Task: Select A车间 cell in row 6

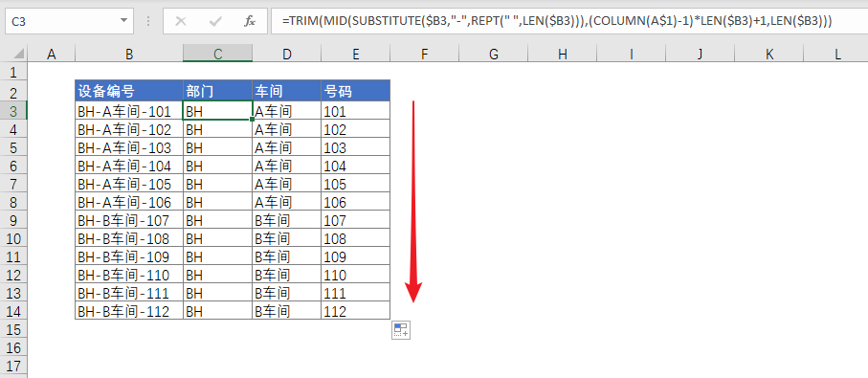Action: pos(286,166)
